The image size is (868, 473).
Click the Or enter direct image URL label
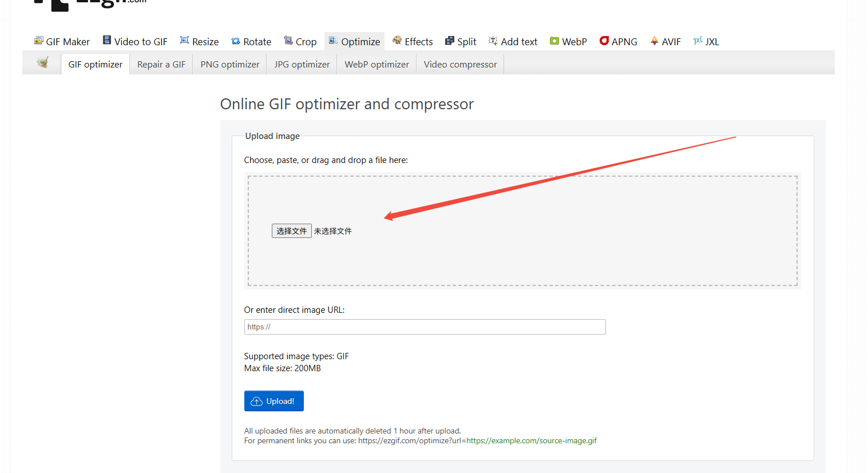coord(295,310)
